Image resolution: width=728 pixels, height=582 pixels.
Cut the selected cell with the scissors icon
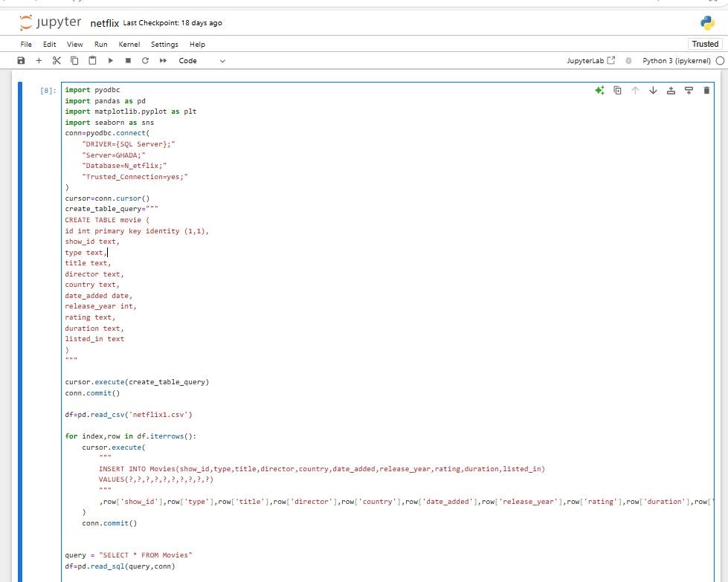click(x=57, y=60)
